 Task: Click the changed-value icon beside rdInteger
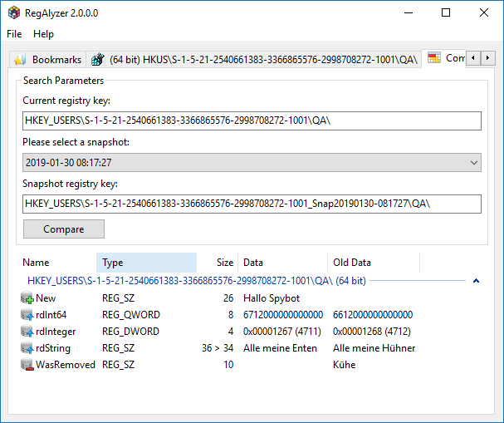[27, 331]
